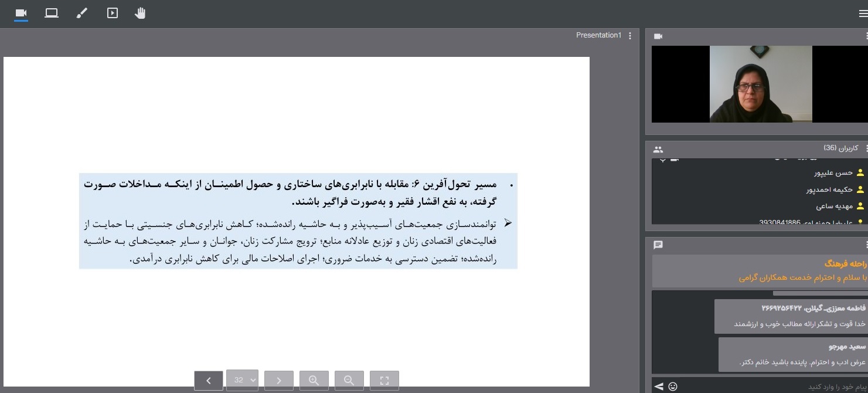868x393 pixels.
Task: Zoom in on the presentation
Action: point(314,380)
